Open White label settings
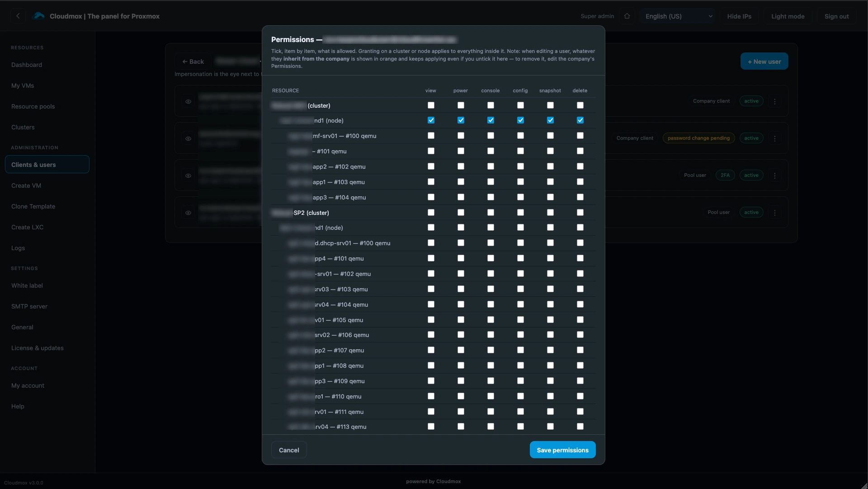Screen dimensions: 868x489 pos(47,285)
